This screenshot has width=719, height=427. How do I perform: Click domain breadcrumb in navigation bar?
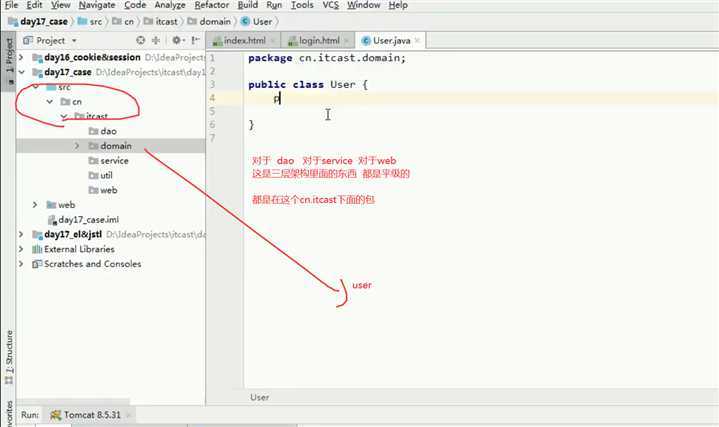pyautogui.click(x=209, y=22)
